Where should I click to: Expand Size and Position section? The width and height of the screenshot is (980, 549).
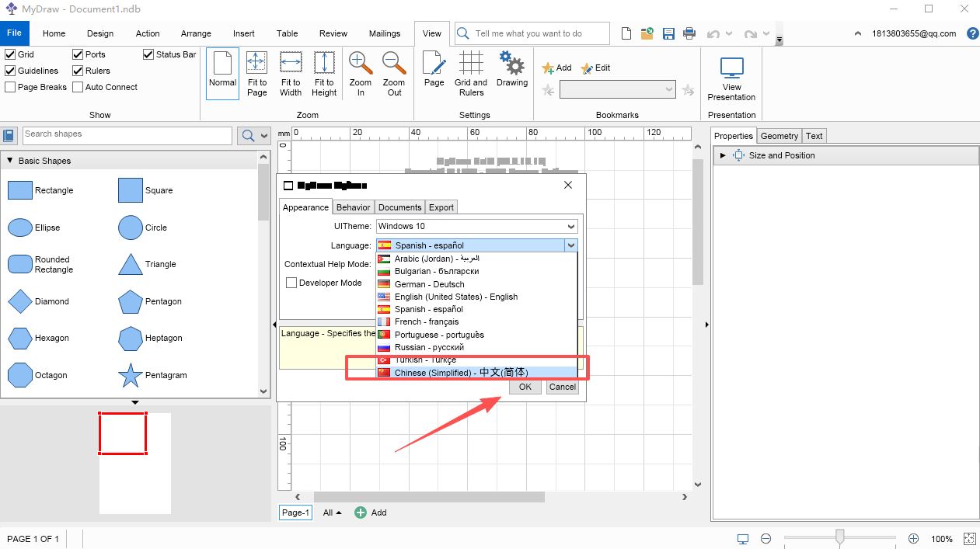[x=723, y=155]
